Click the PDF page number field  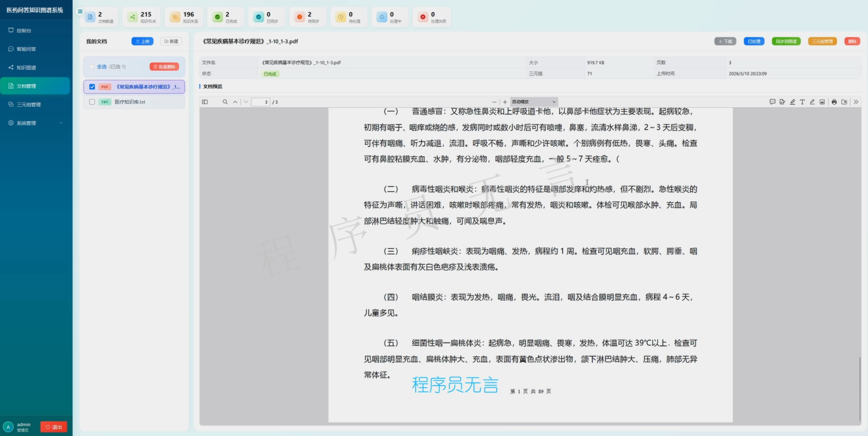tap(261, 102)
